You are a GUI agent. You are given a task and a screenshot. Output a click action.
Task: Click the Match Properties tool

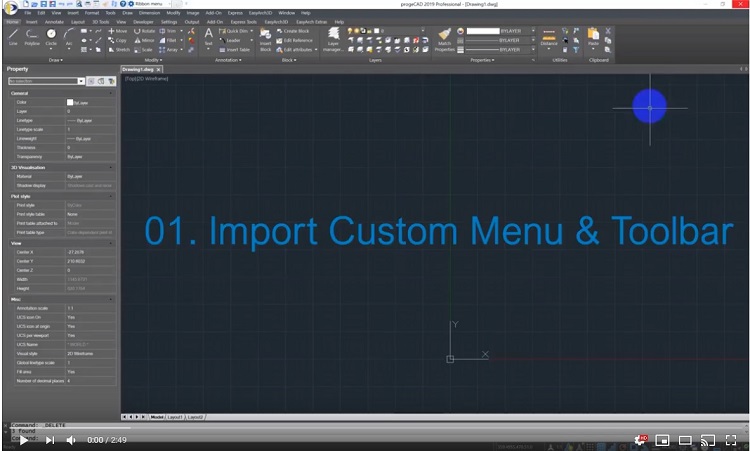point(444,40)
